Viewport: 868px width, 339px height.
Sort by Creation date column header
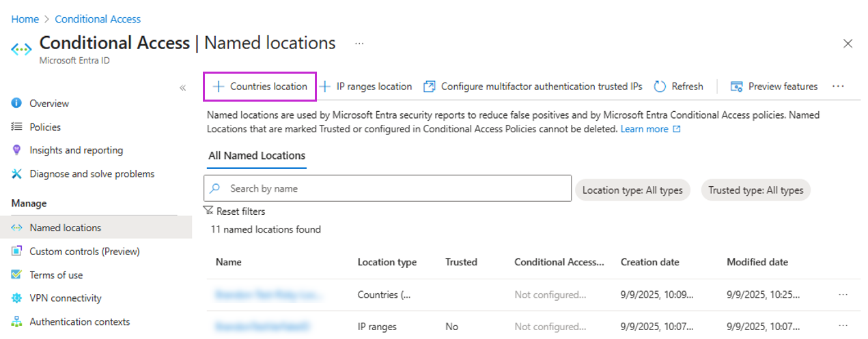[x=650, y=262]
